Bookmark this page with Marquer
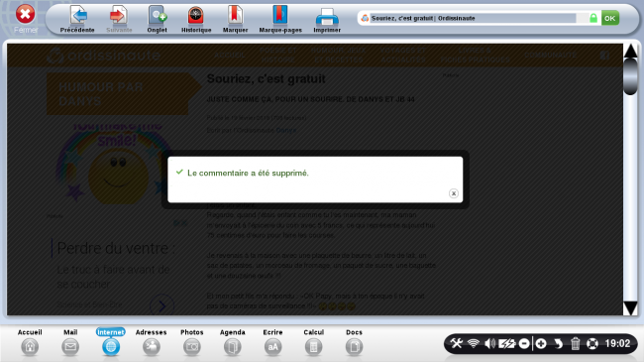This screenshot has width=644, height=362. tap(235, 19)
